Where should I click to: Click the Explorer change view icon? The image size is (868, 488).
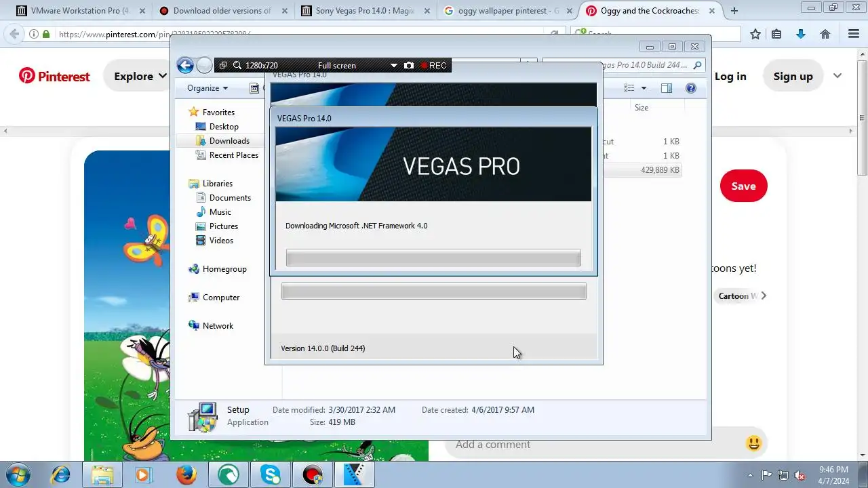629,88
